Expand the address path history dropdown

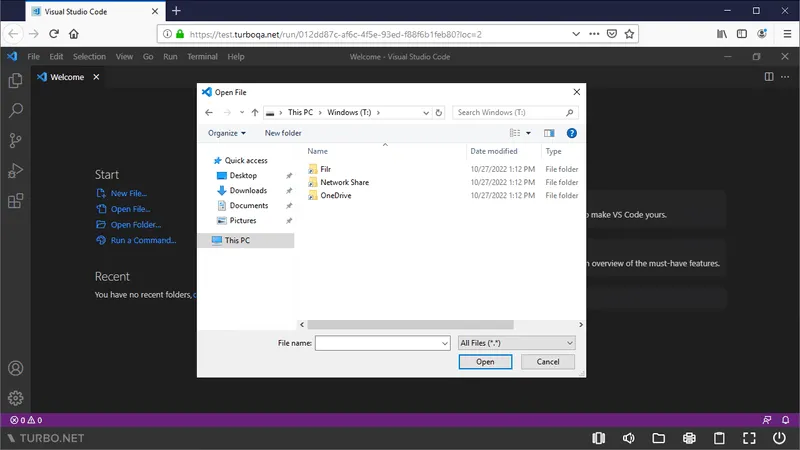tap(426, 113)
